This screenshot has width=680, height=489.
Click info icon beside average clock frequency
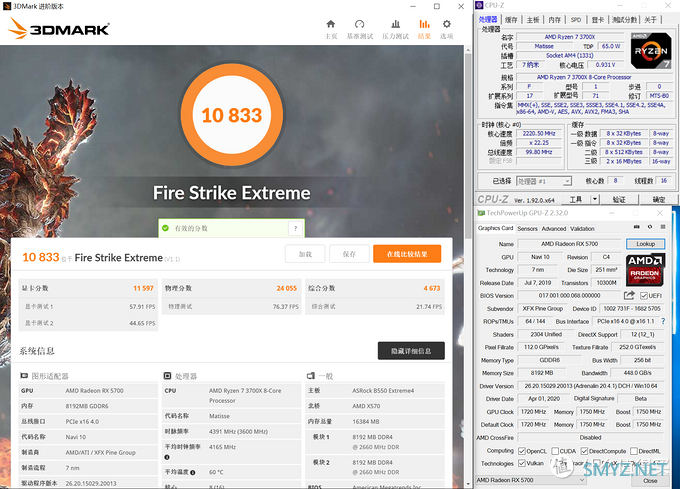pyautogui.click(x=167, y=457)
